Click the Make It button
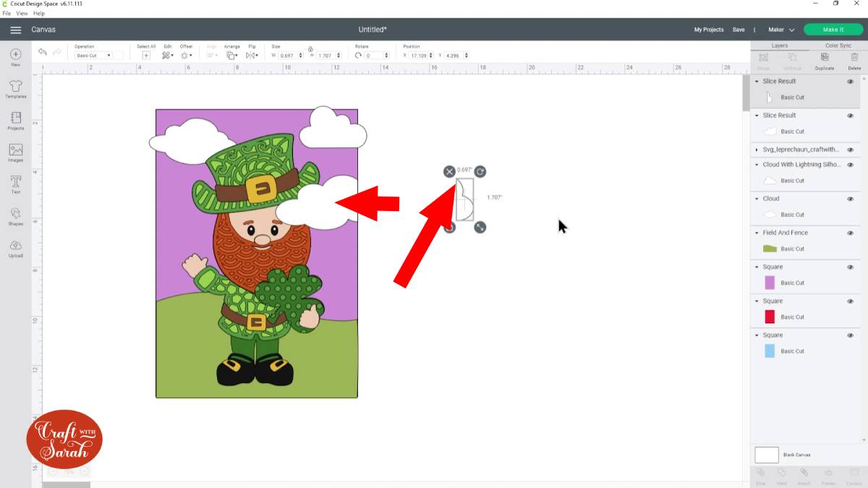This screenshot has height=488, width=868. point(833,30)
